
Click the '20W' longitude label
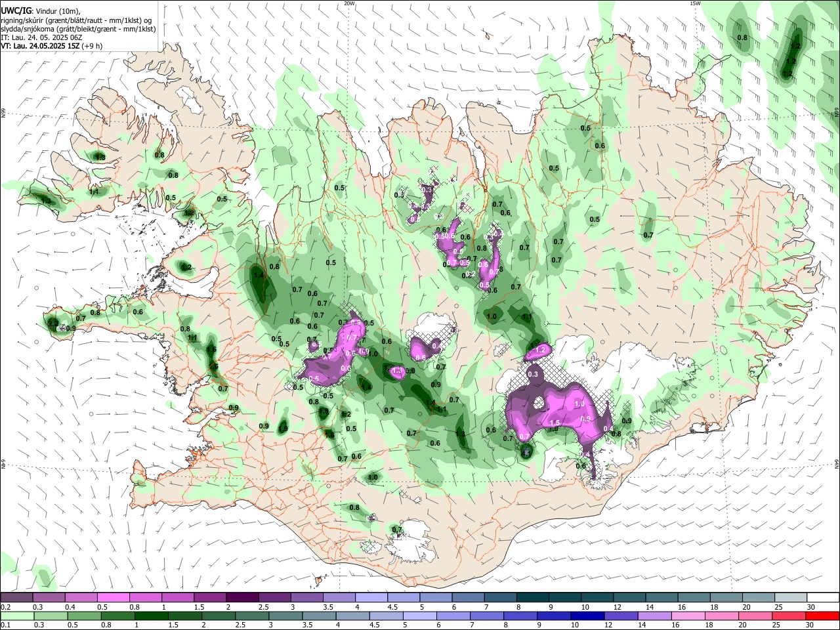pos(350,3)
